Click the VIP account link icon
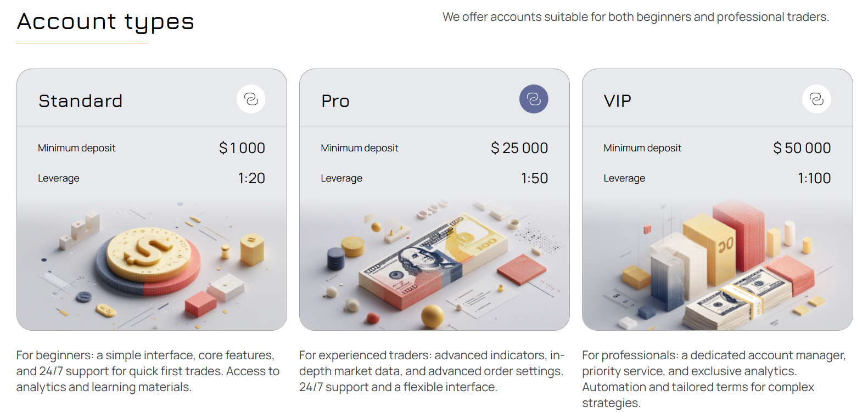 click(816, 99)
